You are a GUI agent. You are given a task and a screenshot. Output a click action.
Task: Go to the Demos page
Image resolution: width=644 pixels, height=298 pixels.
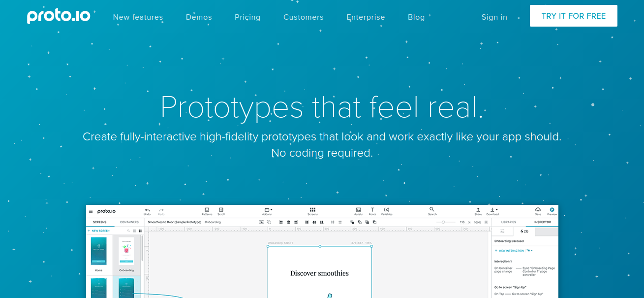(x=199, y=17)
